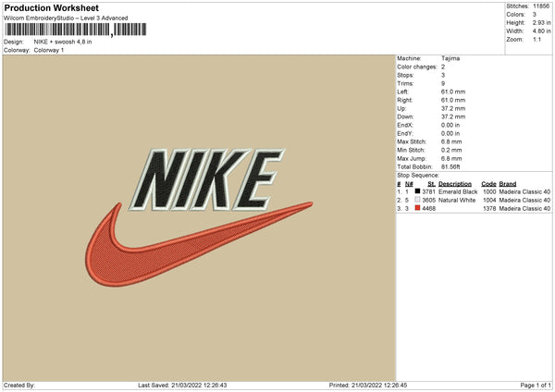Click the barcode under the worksheet title
555x392 pixels.
click(x=76, y=30)
